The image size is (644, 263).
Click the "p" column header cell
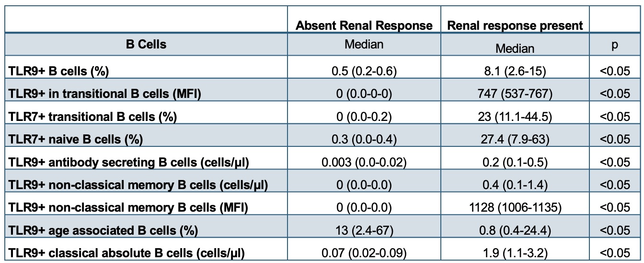click(x=615, y=45)
